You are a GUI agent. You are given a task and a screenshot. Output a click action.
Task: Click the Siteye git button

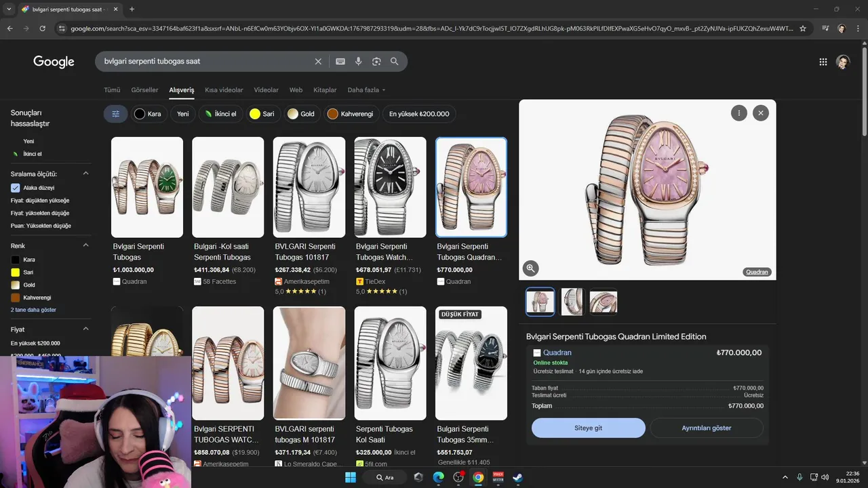click(x=589, y=428)
